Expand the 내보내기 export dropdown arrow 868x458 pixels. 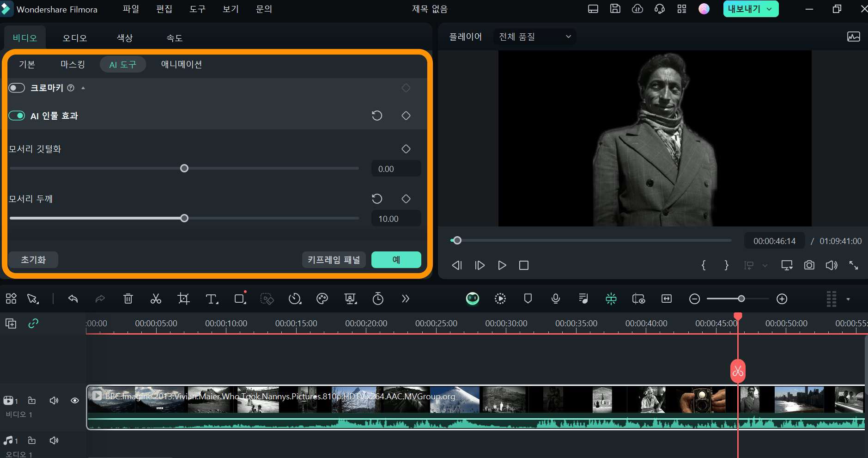tap(769, 9)
